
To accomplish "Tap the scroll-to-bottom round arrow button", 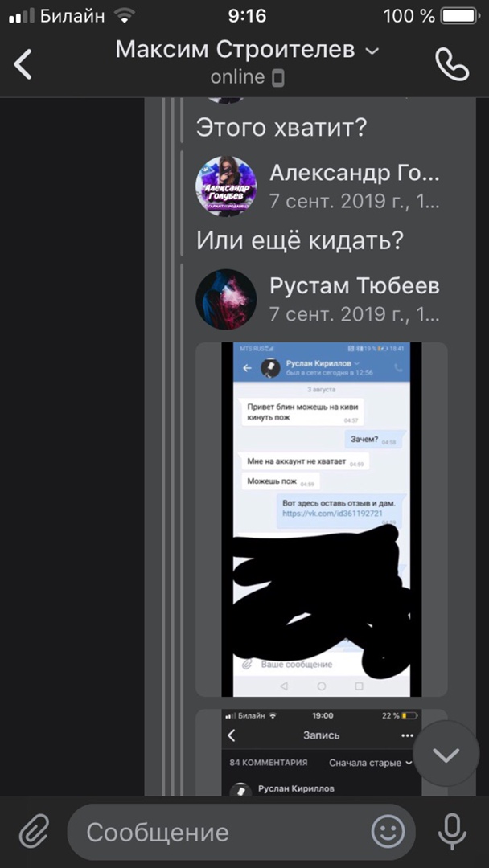I will pos(446,753).
